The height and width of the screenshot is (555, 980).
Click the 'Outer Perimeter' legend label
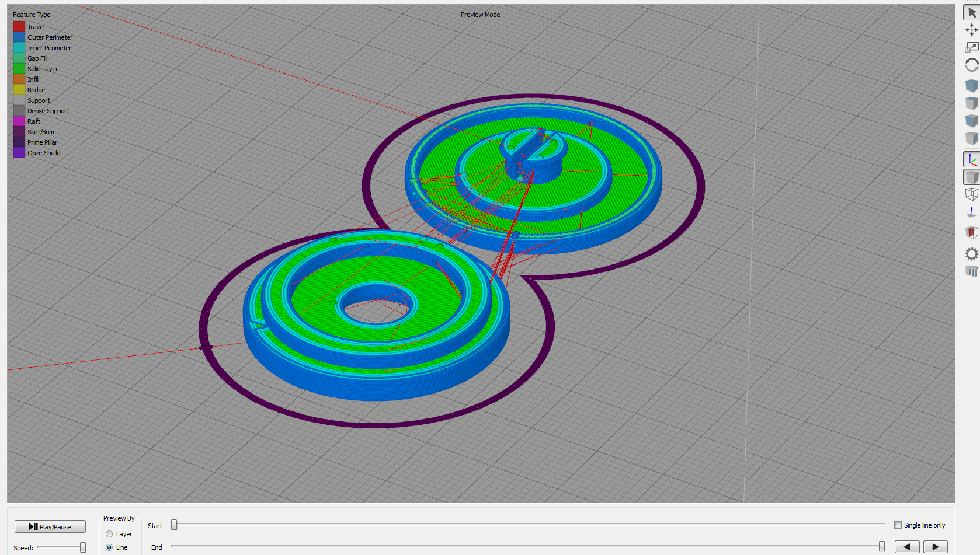(50, 37)
